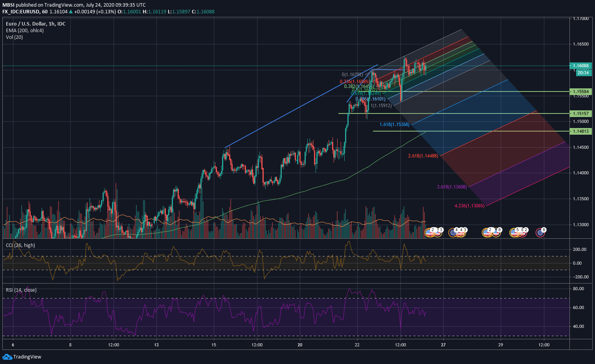
Task: Click the RSI axis value 80.00
Action: [578, 289]
